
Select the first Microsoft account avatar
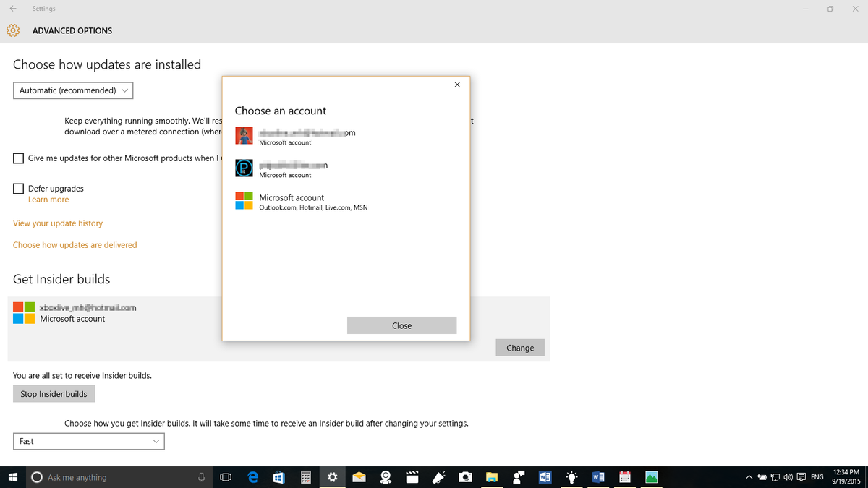244,135
